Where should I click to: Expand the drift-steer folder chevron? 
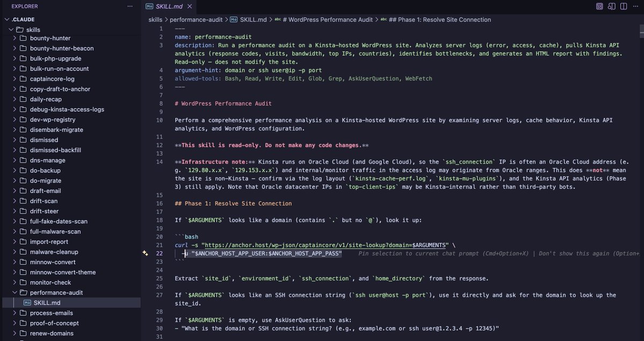point(14,211)
